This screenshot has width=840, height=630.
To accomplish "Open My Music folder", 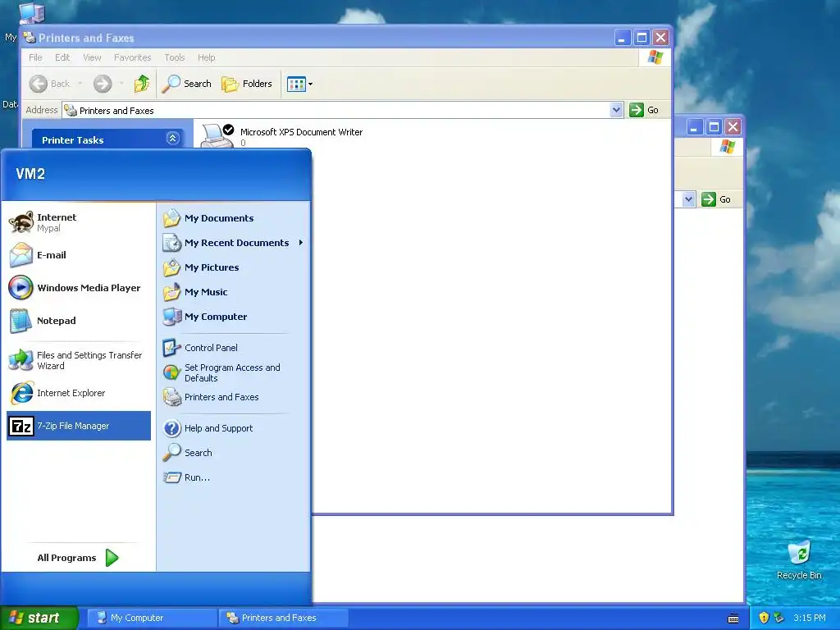I will [x=233, y=292].
